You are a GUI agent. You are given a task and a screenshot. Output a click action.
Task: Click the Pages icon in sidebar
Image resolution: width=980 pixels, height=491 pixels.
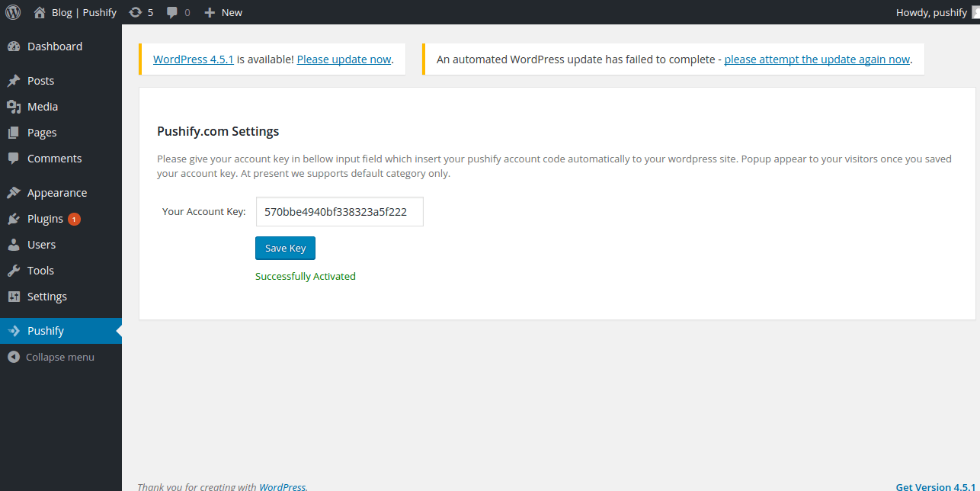click(x=14, y=133)
